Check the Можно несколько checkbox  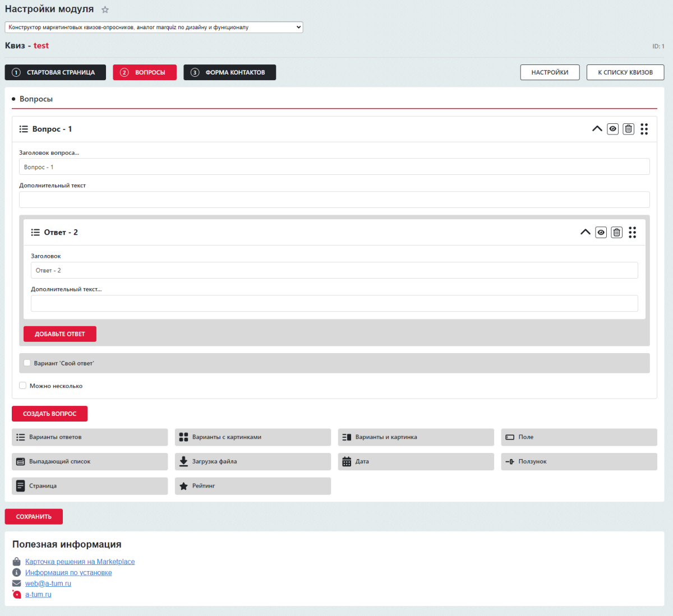23,386
